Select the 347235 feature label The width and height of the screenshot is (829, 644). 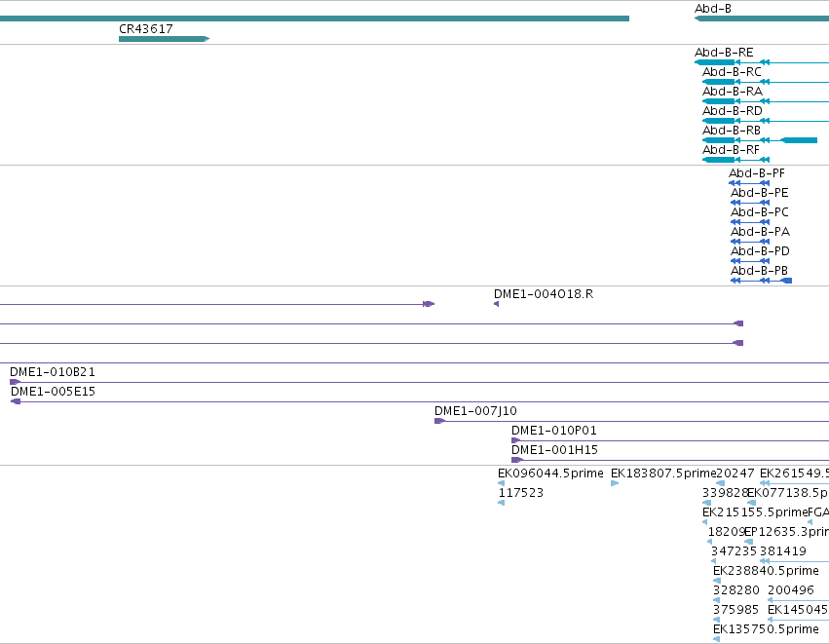pos(734,552)
